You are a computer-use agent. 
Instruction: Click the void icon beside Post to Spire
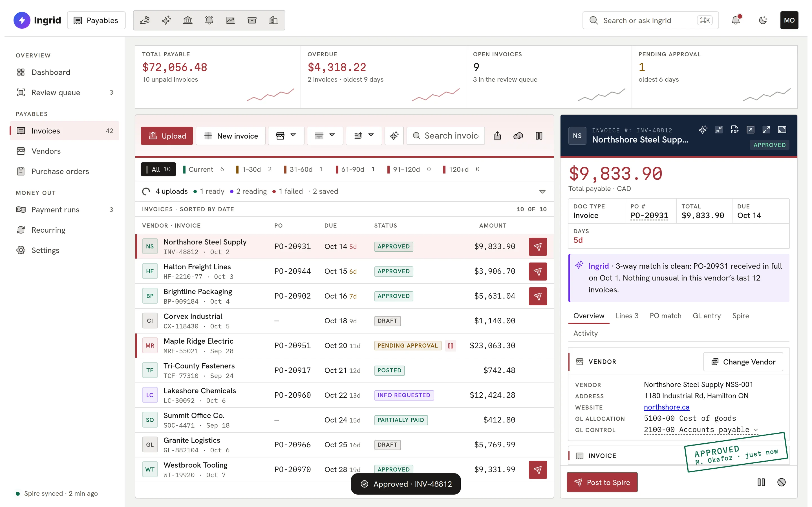[782, 482]
